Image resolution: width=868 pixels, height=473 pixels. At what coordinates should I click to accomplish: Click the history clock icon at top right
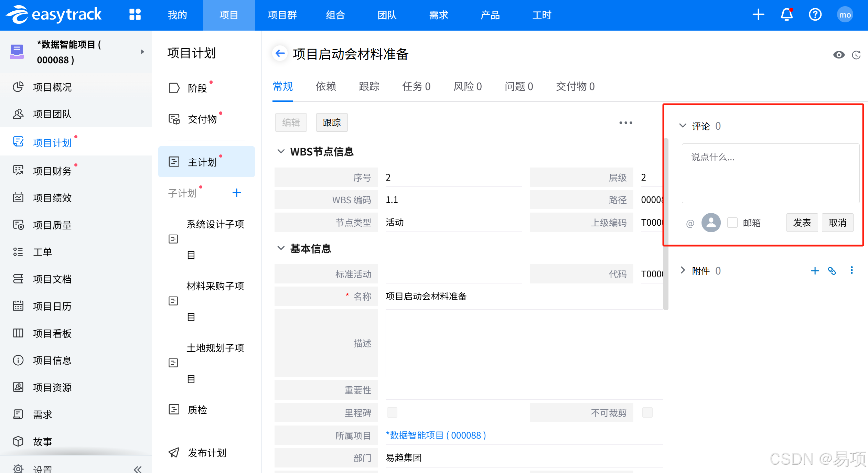856,55
